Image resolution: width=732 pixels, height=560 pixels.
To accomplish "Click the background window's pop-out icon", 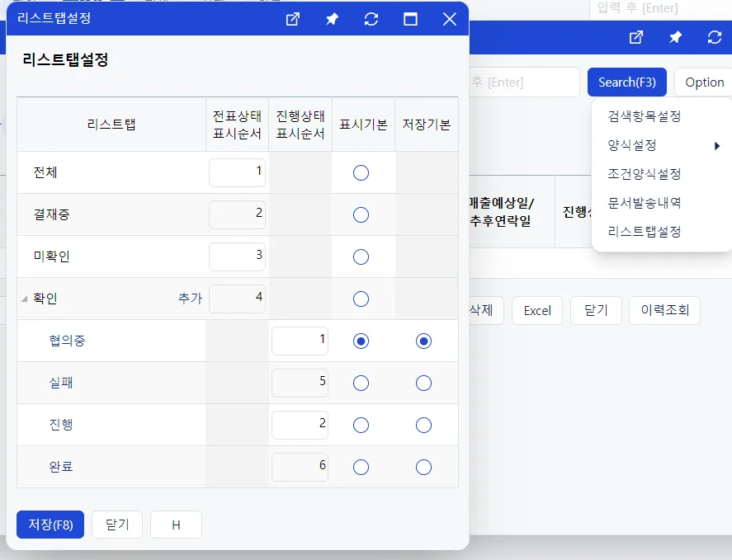I will [x=635, y=37].
